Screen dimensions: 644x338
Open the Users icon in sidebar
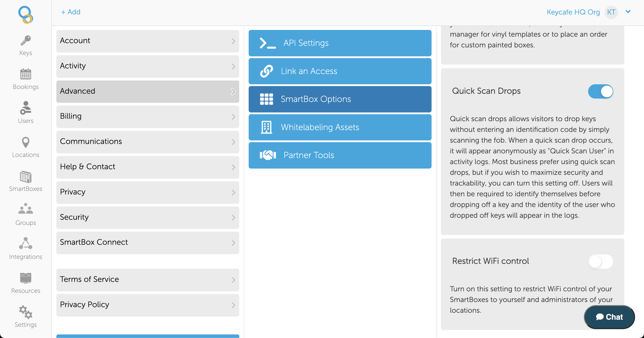(25, 108)
